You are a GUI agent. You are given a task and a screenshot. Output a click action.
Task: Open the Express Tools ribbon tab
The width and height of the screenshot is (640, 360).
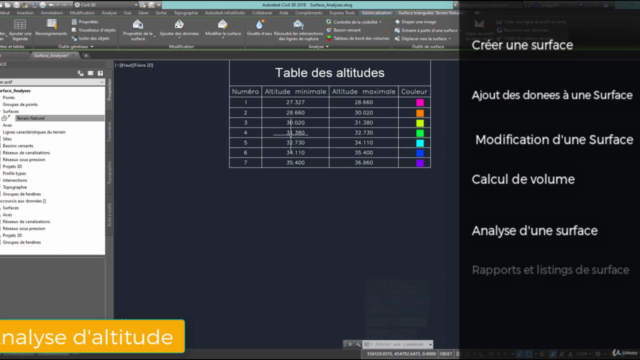click(342, 13)
